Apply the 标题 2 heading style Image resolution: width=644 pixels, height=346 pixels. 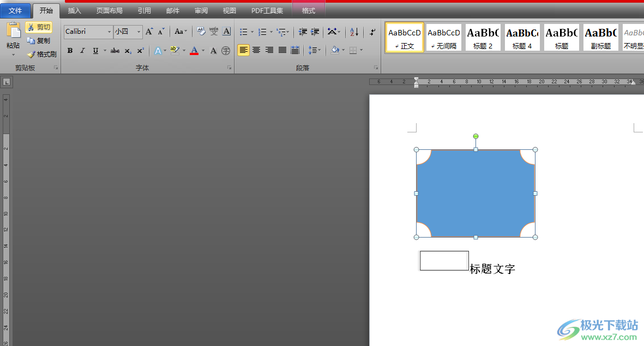coord(483,38)
